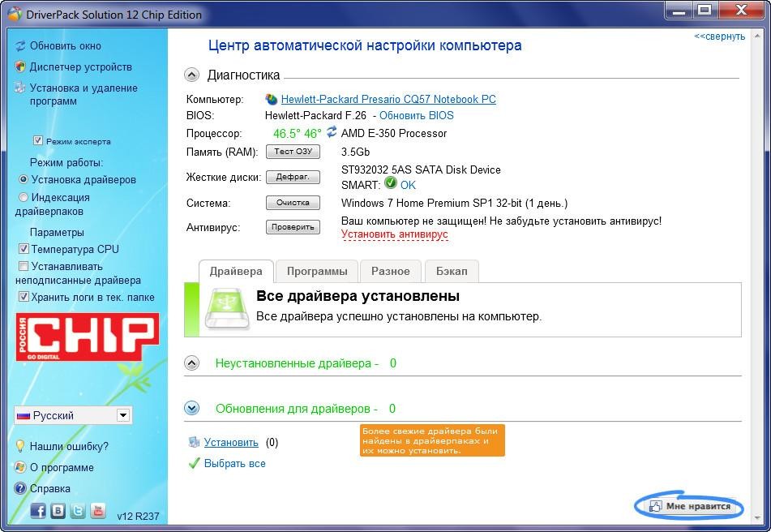This screenshot has height=532, width=771.
Task: Open the YouTube icon
Action: [98, 512]
